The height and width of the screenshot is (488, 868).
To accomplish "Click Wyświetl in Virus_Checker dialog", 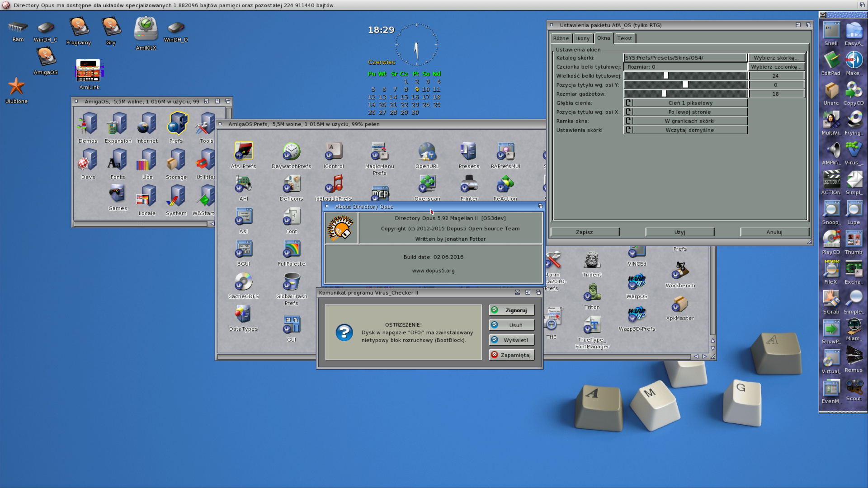I will pos(512,340).
